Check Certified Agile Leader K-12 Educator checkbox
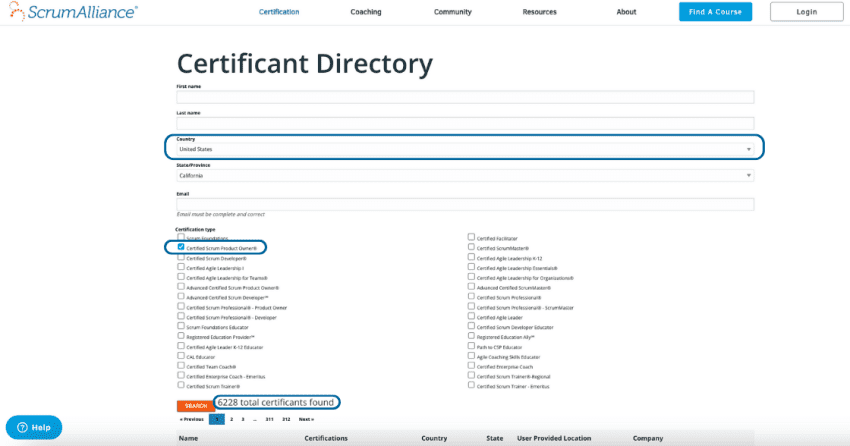 (181, 346)
